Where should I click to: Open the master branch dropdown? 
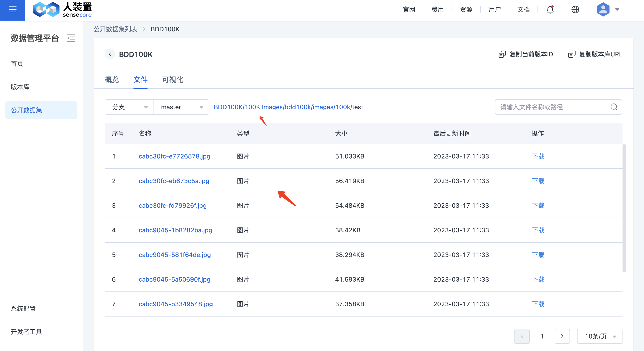pyautogui.click(x=181, y=107)
